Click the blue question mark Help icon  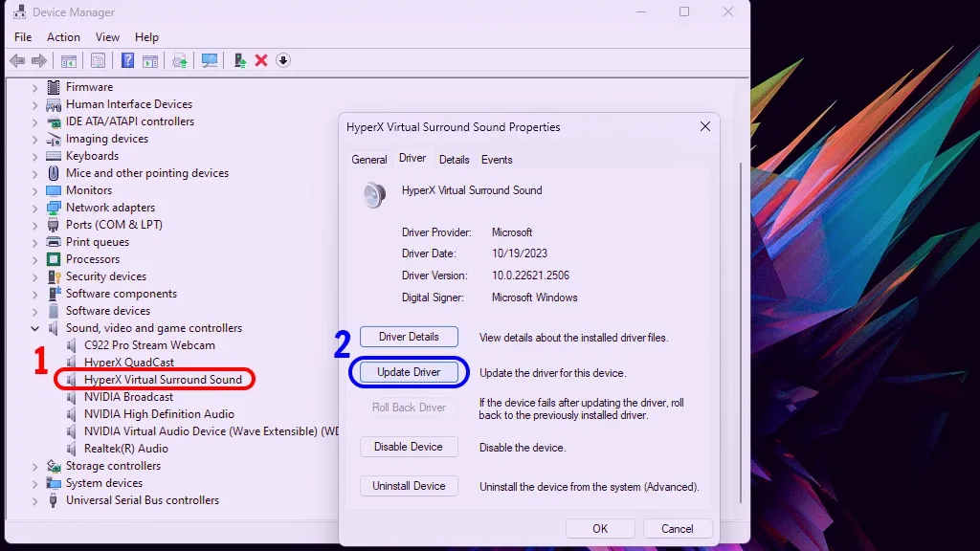pos(127,60)
